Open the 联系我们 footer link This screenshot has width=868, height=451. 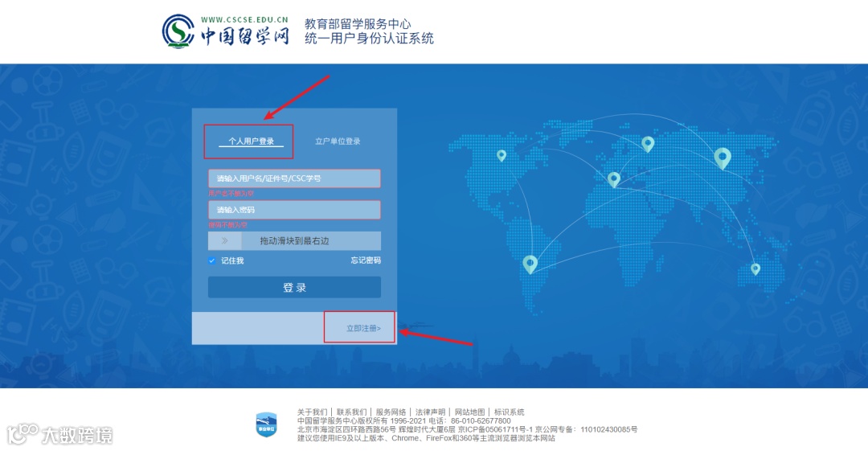click(351, 412)
